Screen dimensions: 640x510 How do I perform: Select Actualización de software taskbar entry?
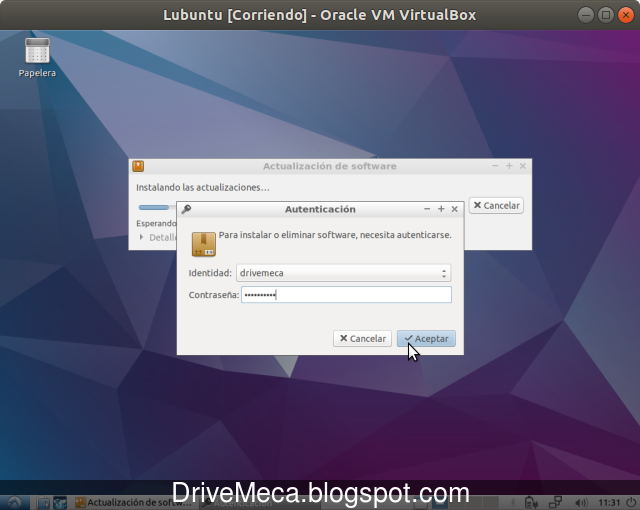click(134, 503)
